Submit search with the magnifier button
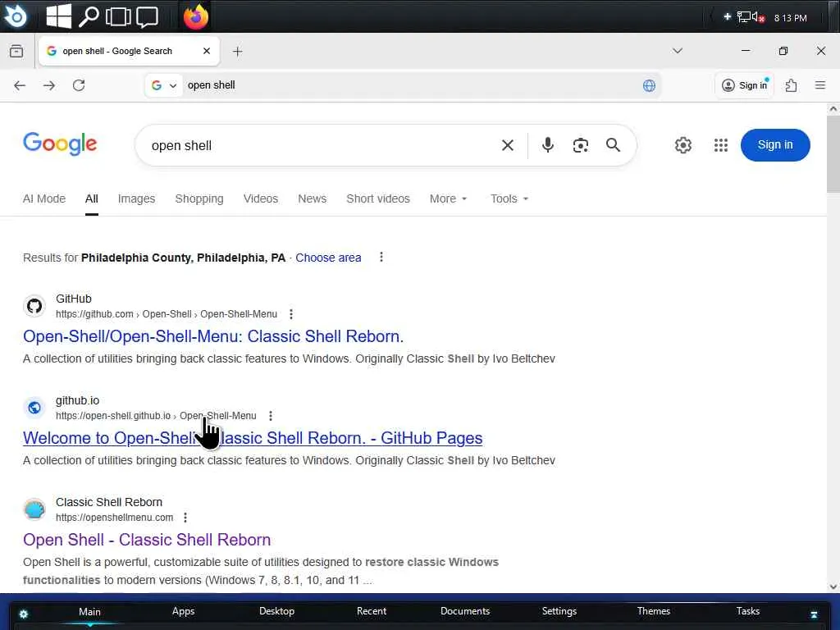This screenshot has width=840, height=630. point(614,145)
